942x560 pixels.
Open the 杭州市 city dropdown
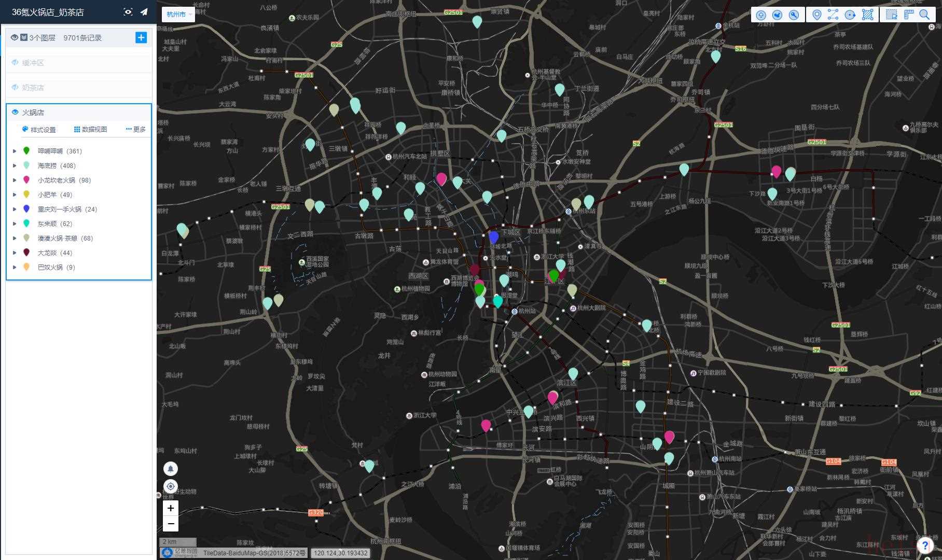point(179,15)
